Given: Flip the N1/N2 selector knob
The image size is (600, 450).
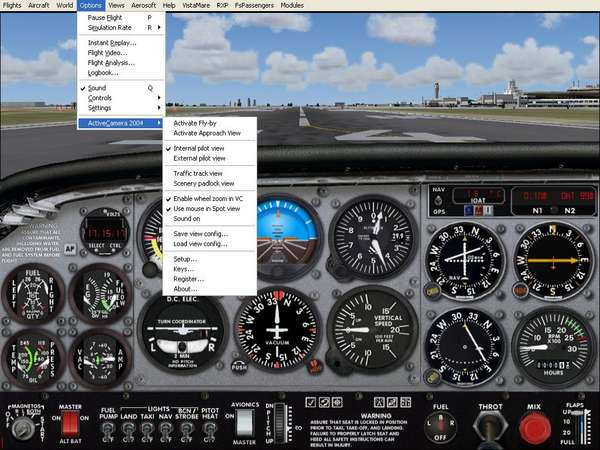Looking at the screenshot, I should click(x=553, y=210).
